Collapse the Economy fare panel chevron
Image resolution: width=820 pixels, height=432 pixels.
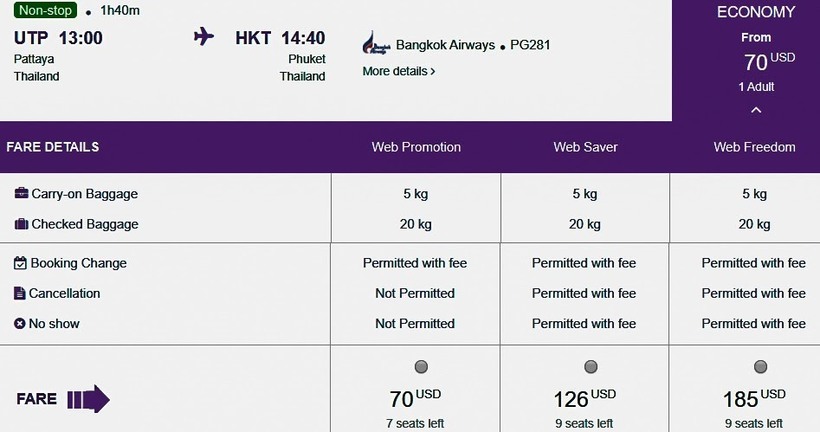(756, 109)
